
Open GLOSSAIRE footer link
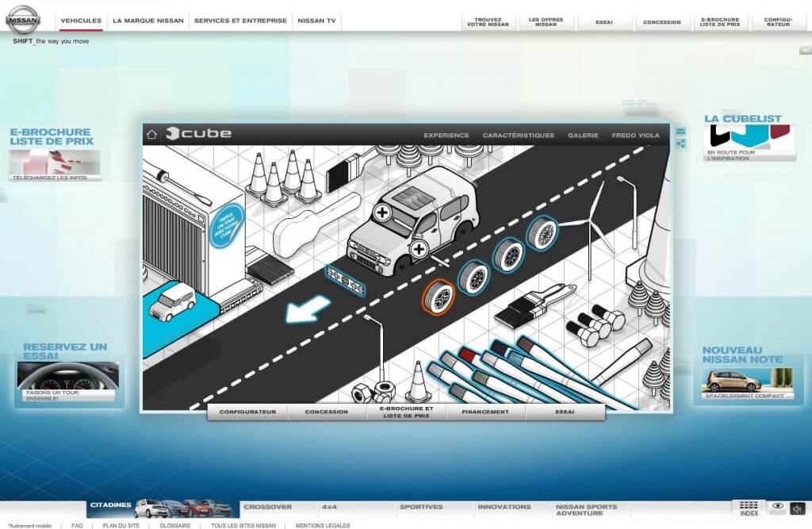pyautogui.click(x=174, y=525)
